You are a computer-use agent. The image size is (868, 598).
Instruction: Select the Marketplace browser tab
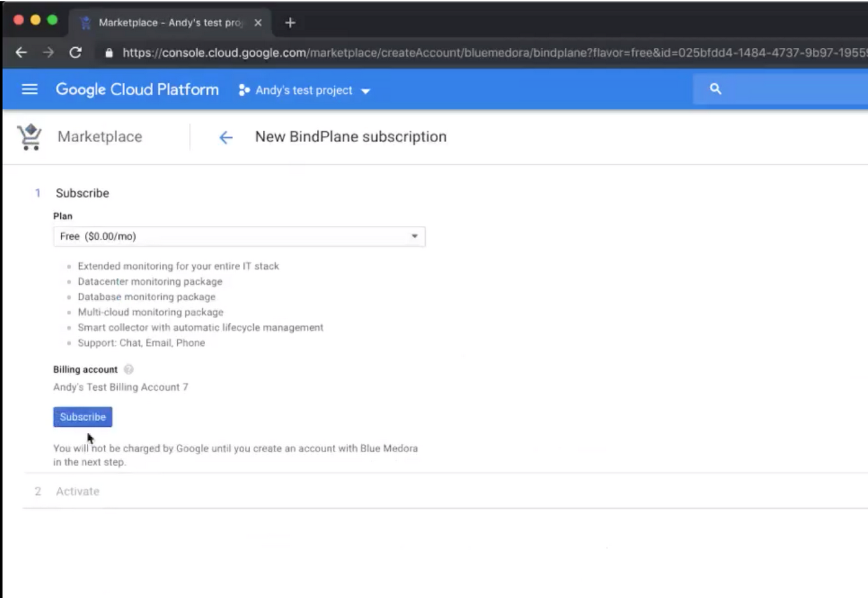point(170,22)
